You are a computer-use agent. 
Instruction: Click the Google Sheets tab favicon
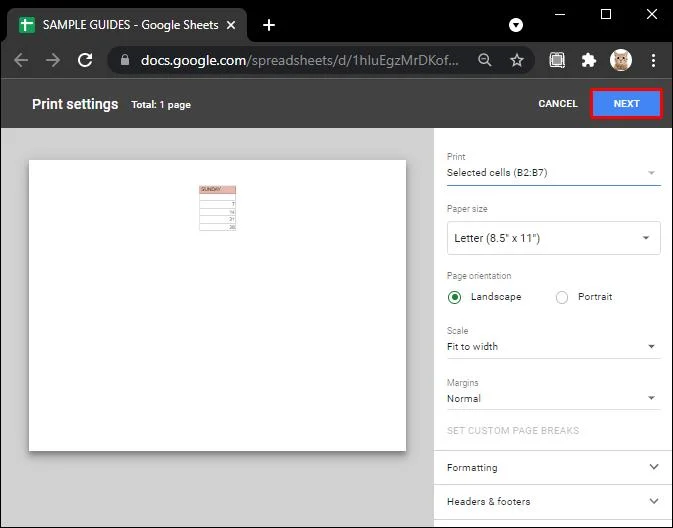27,25
